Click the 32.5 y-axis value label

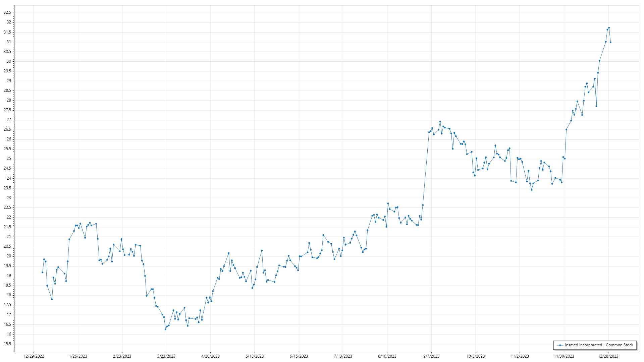tap(7, 12)
